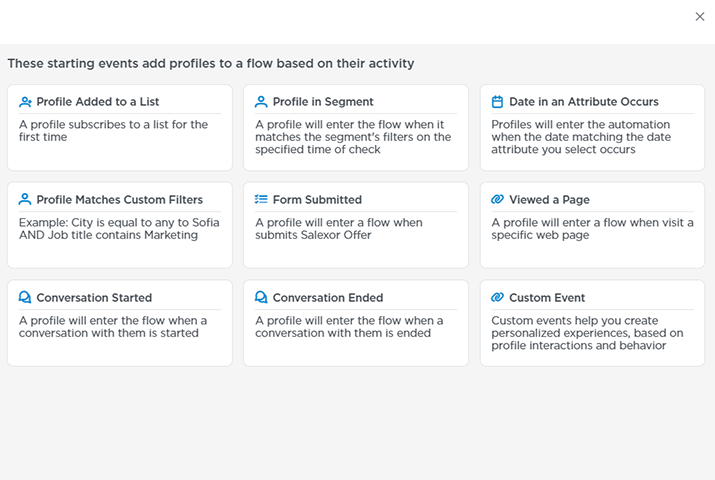Pick the Date in an Attribute Occurs heading

(x=584, y=102)
